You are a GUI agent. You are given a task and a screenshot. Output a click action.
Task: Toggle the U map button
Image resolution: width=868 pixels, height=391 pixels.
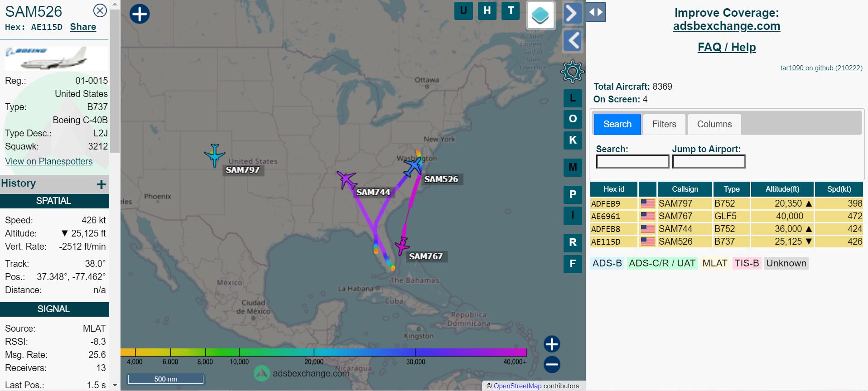point(463,10)
